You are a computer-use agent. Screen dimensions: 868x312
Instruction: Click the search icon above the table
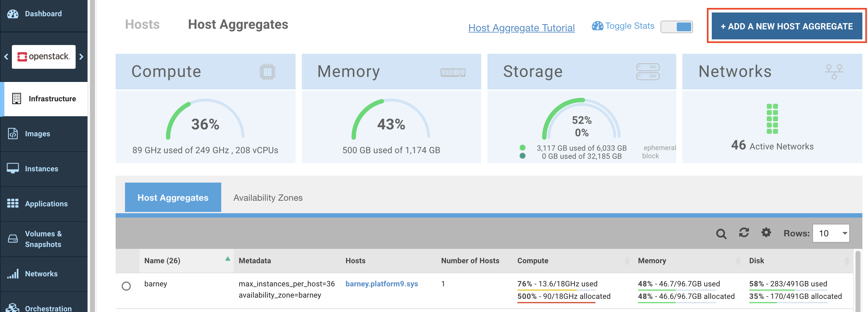(721, 234)
